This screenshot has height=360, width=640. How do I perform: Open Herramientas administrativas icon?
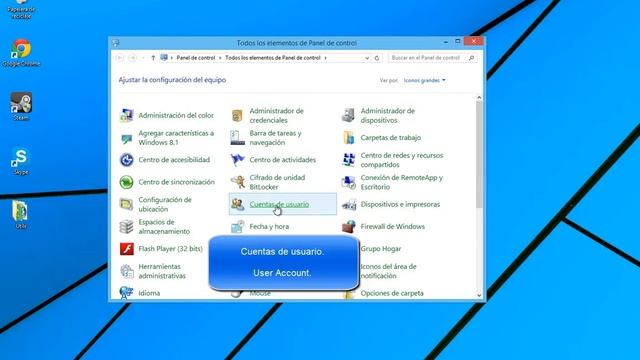127,271
